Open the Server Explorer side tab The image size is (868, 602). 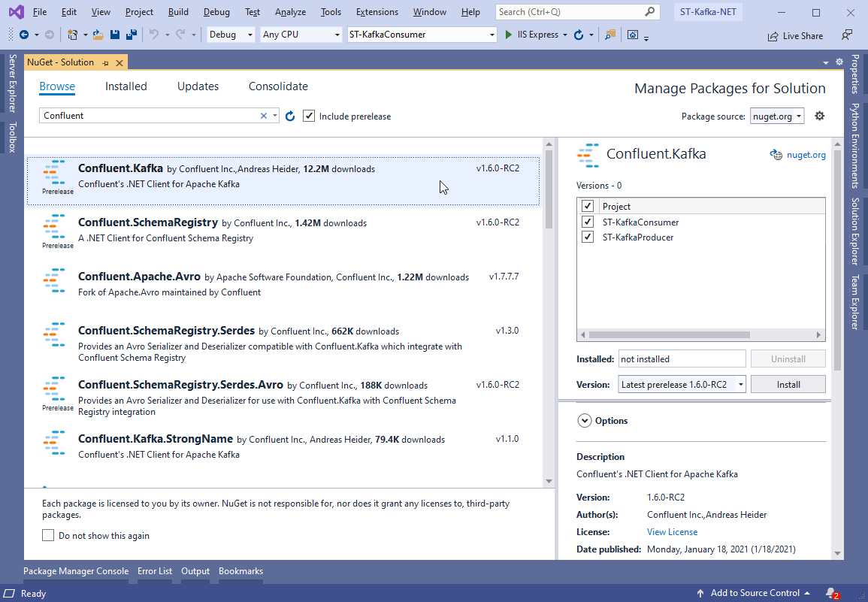[12, 83]
